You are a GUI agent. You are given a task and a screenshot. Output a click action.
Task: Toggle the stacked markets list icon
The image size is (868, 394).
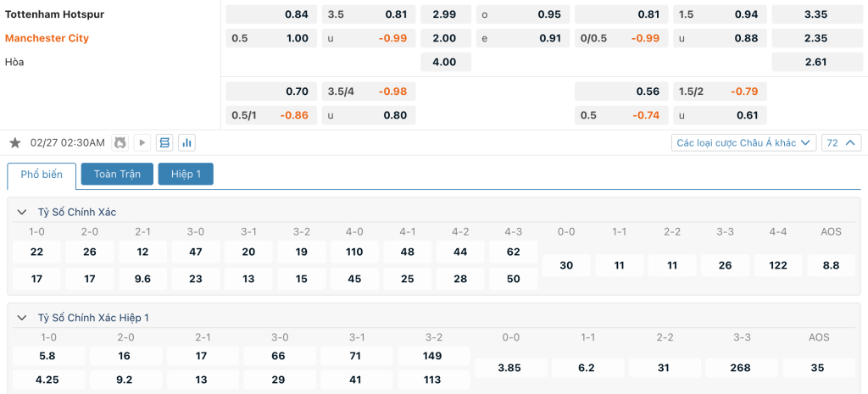coord(164,142)
